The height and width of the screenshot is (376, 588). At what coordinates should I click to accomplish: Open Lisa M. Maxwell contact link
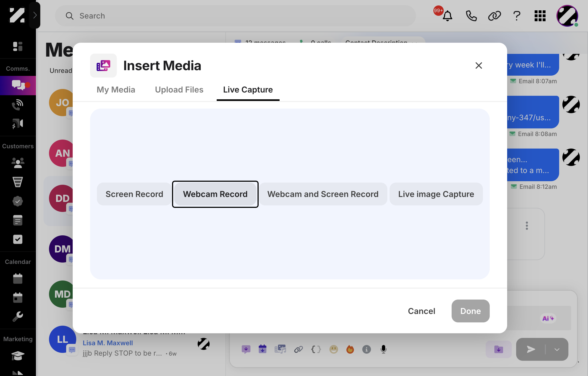(108, 343)
